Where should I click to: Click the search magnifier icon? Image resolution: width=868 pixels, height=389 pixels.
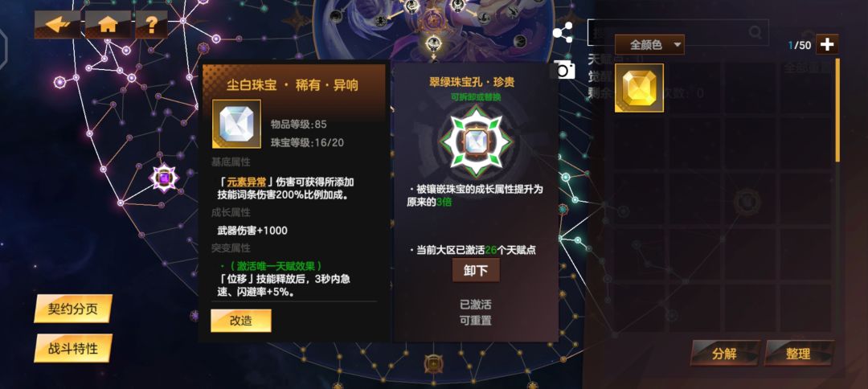tap(755, 32)
